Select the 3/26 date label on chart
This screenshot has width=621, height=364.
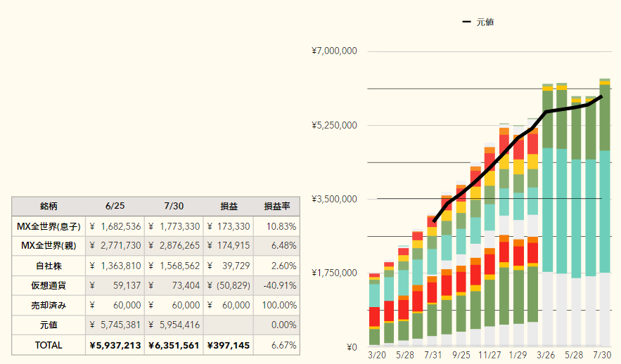[x=546, y=355]
